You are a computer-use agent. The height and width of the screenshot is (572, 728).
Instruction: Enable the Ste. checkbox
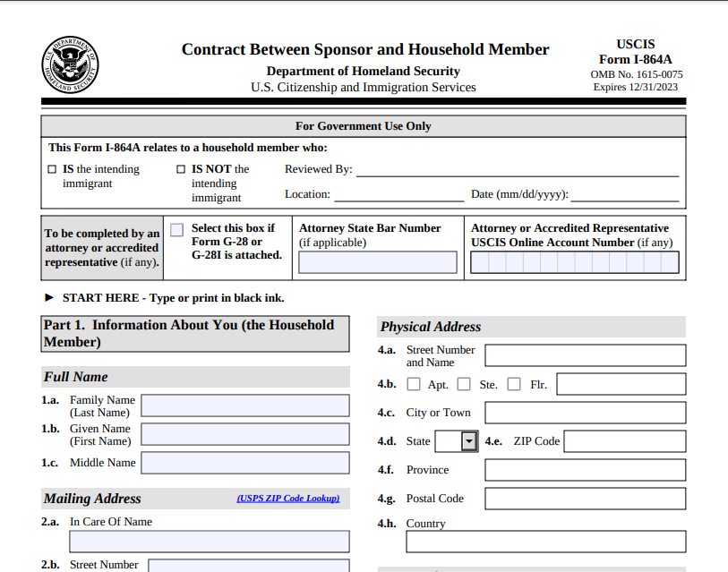464,383
